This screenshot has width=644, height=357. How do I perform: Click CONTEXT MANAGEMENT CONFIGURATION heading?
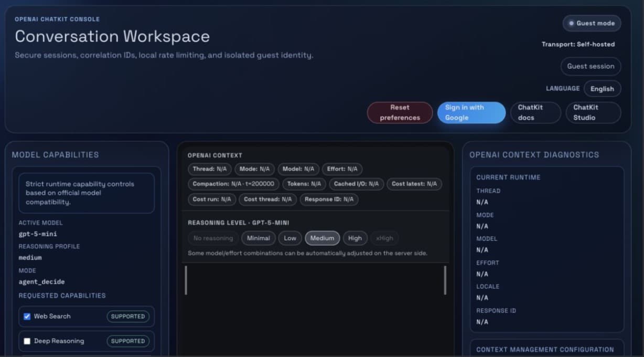point(545,350)
